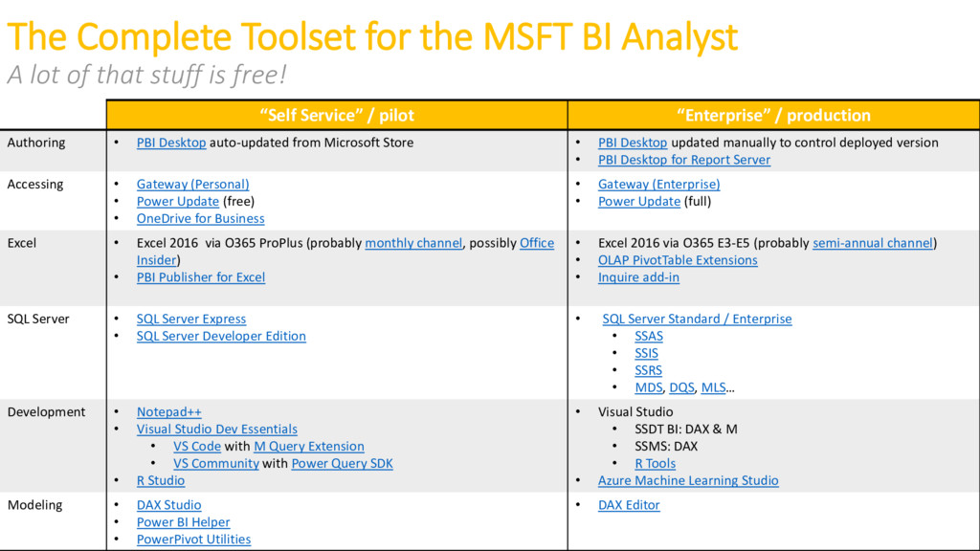Open the Power Query SDK link
This screenshot has width=980, height=551.
[342, 464]
